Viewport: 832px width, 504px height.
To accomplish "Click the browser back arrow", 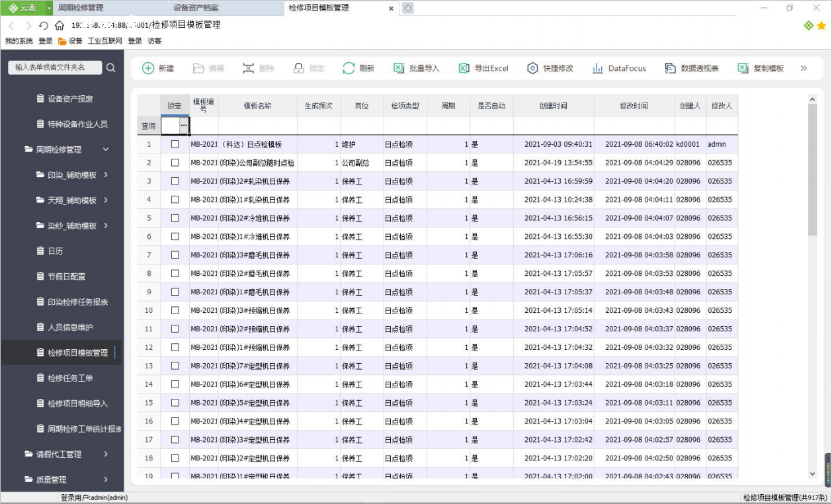I will pos(11,25).
